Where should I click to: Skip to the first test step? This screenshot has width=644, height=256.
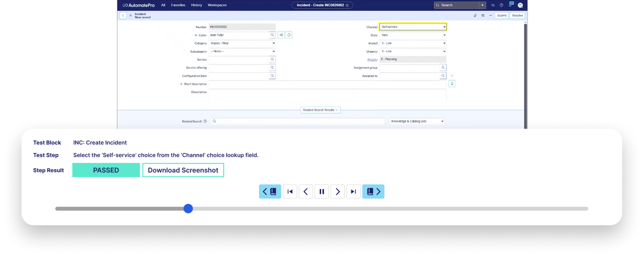tap(290, 192)
